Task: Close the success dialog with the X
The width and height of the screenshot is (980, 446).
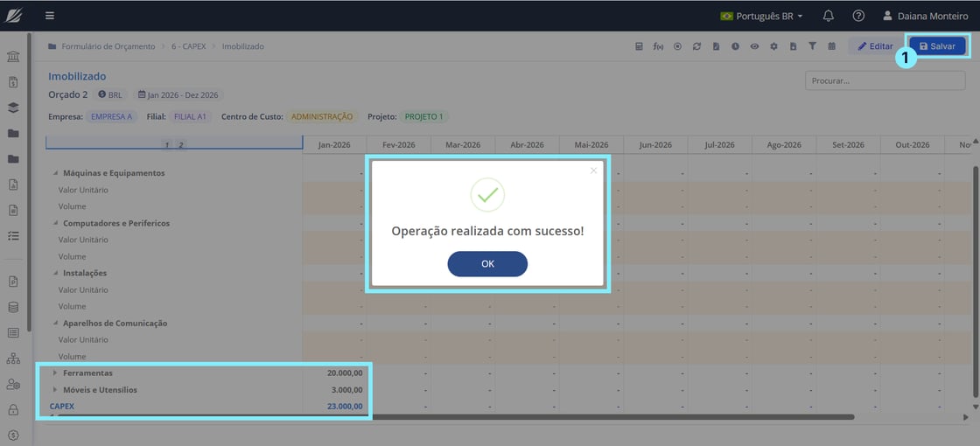Action: pos(593,171)
